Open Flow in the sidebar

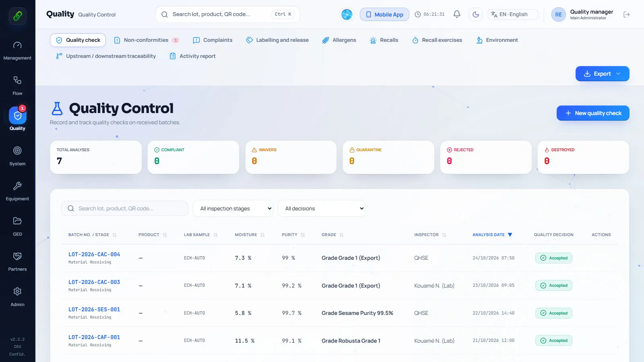[17, 86]
